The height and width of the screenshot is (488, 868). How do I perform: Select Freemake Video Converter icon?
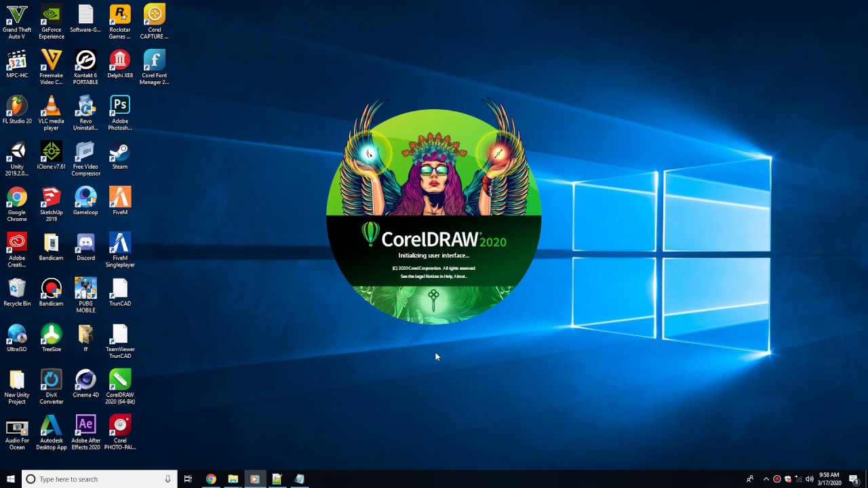(52, 67)
